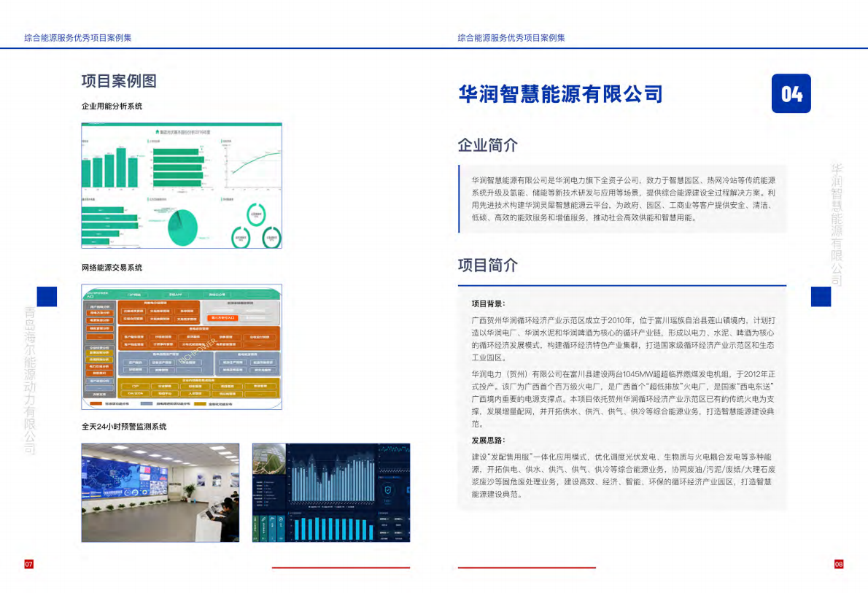The height and width of the screenshot is (593, 868).
Task: Toggle the blue legend item in the diagram
Action: click(148, 403)
